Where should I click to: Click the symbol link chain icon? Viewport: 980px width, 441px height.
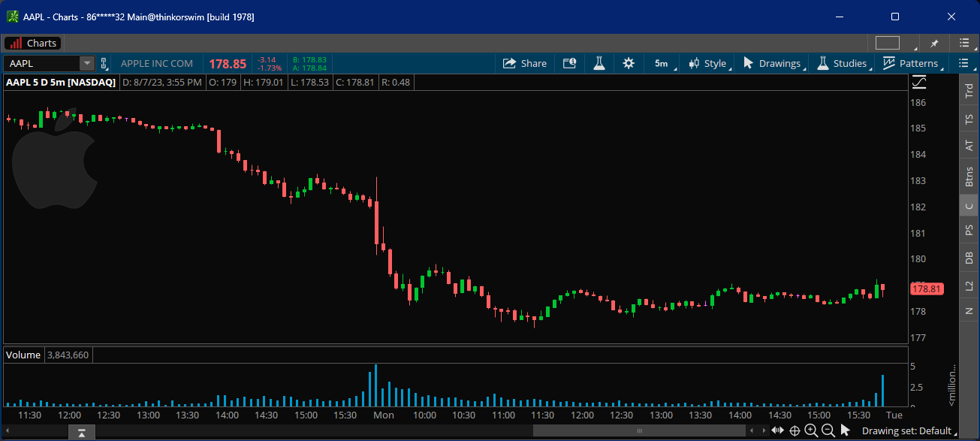point(104,64)
